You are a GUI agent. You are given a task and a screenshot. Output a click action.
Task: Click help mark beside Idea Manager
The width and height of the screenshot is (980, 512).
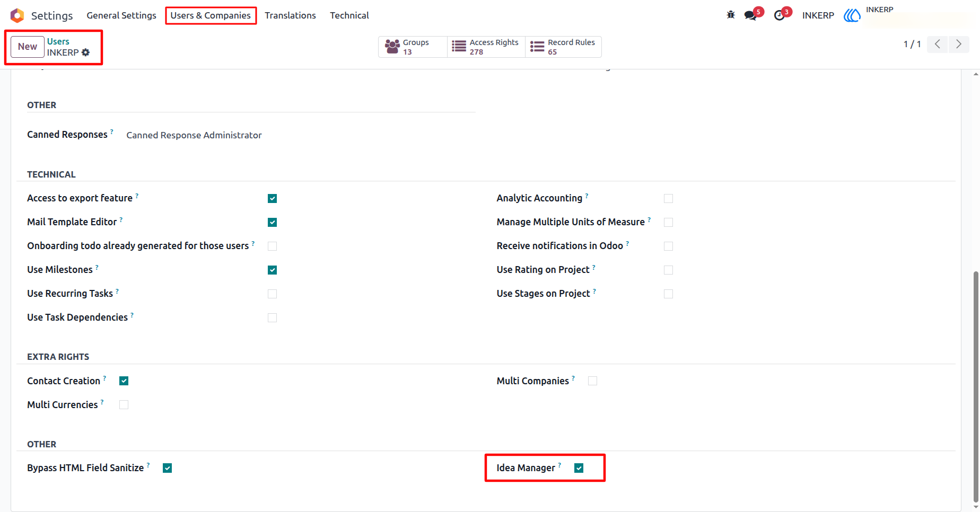pos(559,465)
